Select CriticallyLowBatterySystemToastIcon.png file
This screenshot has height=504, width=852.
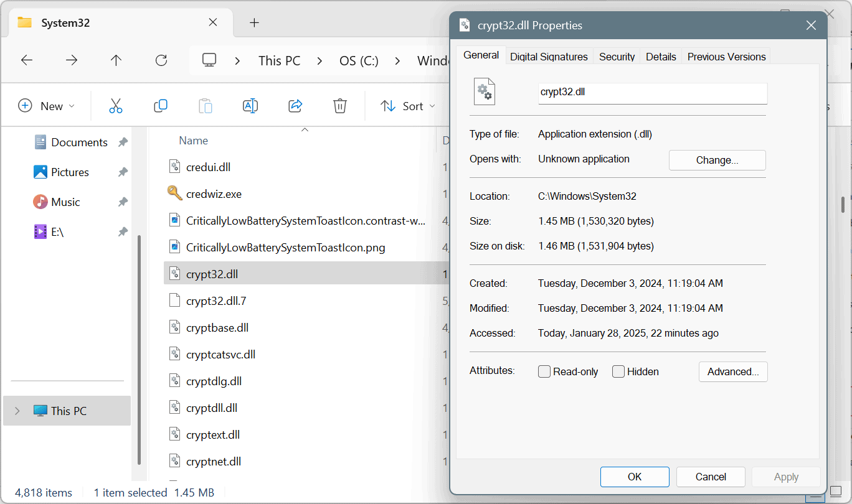tap(285, 247)
